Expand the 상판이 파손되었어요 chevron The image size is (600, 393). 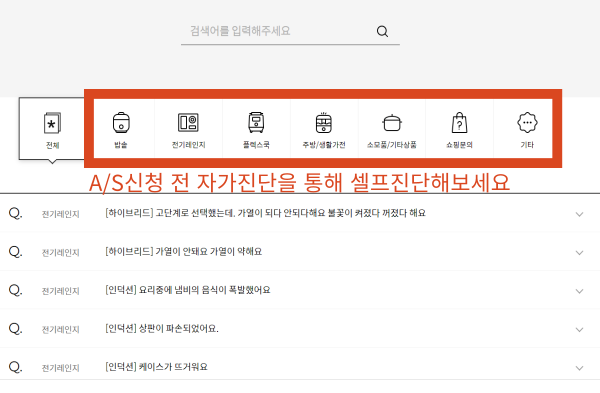point(579,329)
